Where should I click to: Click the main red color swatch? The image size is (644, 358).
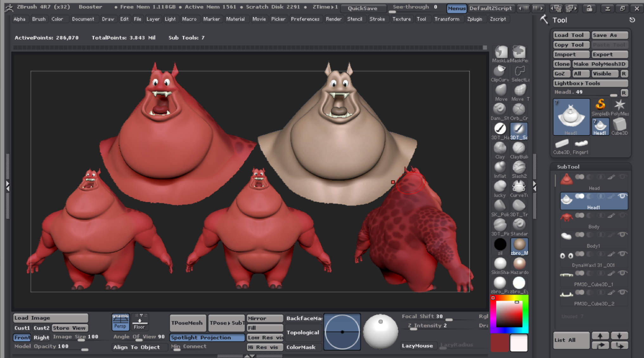pyautogui.click(x=499, y=343)
